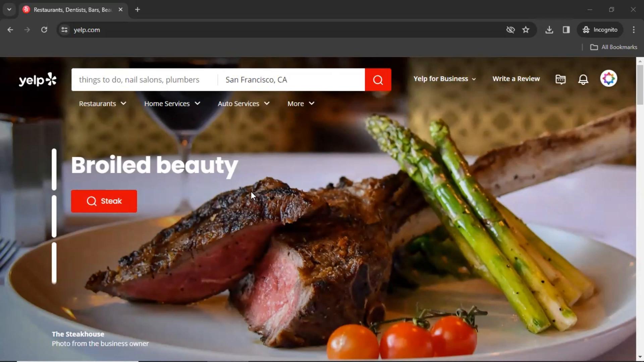Click the download arrow icon
Viewport: 644px width, 362px height.
(549, 29)
